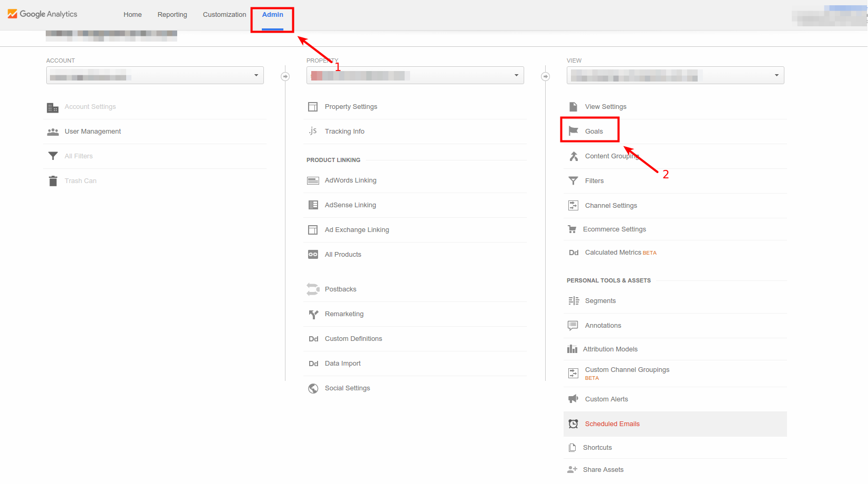
Task: Click the Custom Alerts megaphone icon
Action: (x=573, y=399)
